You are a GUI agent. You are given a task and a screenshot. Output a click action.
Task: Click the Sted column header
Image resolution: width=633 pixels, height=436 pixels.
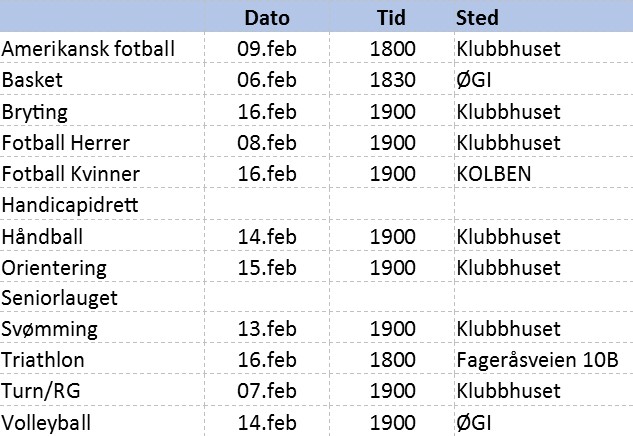[x=477, y=18]
